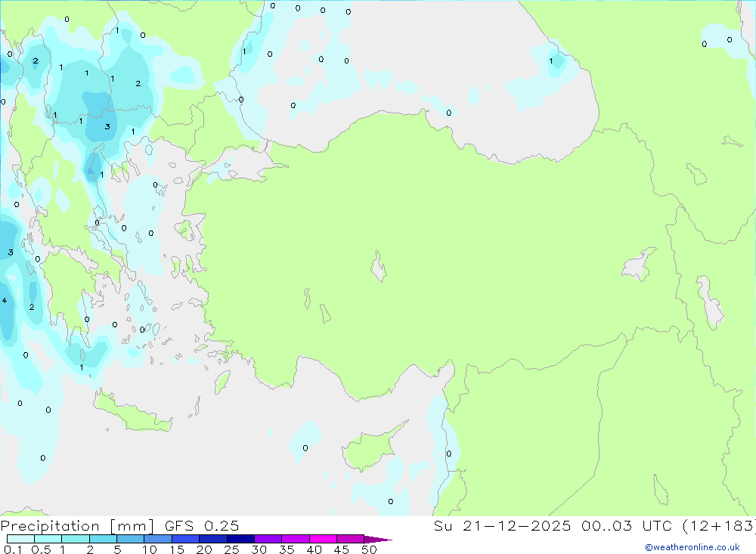This screenshot has height=554, width=756.
Task: Pick the 5–10 mm legend swatch
Action: (x=130, y=539)
